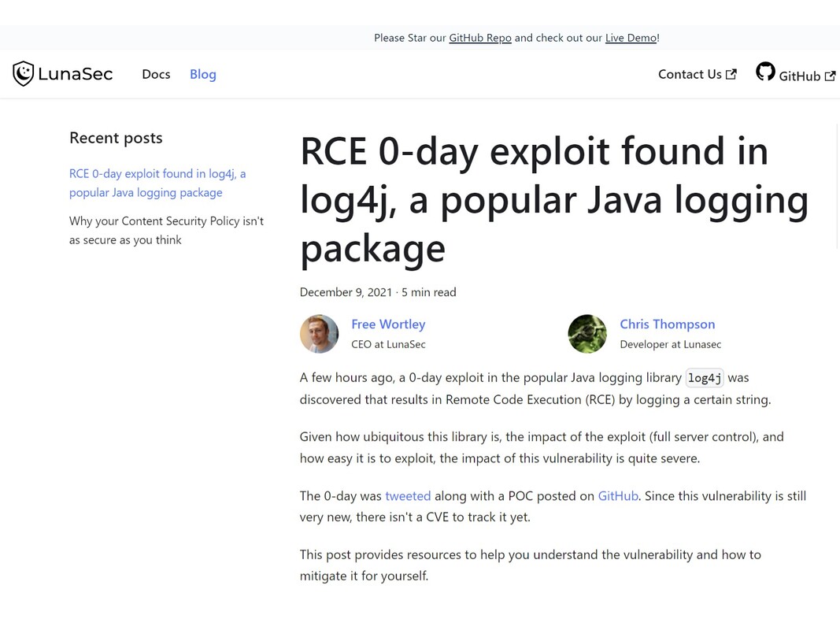Click the December 9, 2021 post date
This screenshot has height=630, width=840.
[x=346, y=292]
